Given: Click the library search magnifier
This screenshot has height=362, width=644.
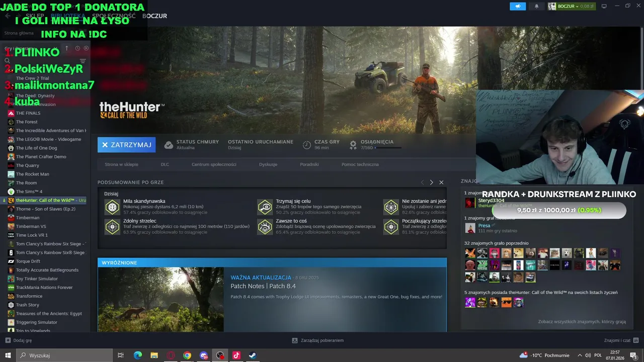Looking at the screenshot, I should pos(7,61).
